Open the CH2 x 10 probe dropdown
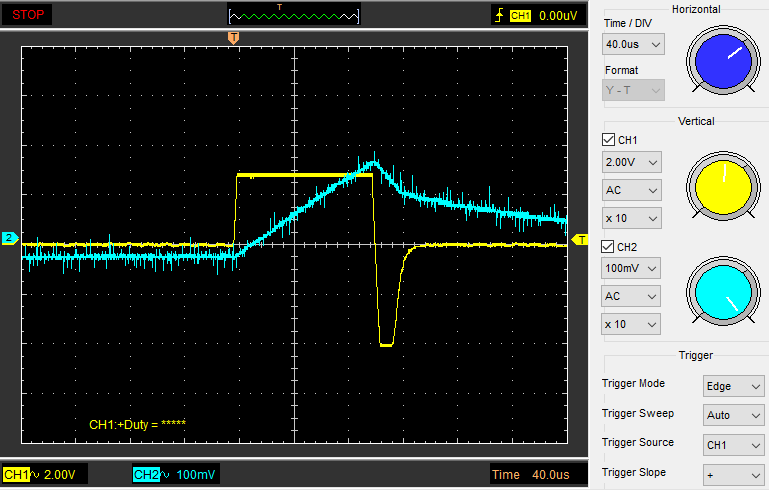769x490 pixels. 633,324
